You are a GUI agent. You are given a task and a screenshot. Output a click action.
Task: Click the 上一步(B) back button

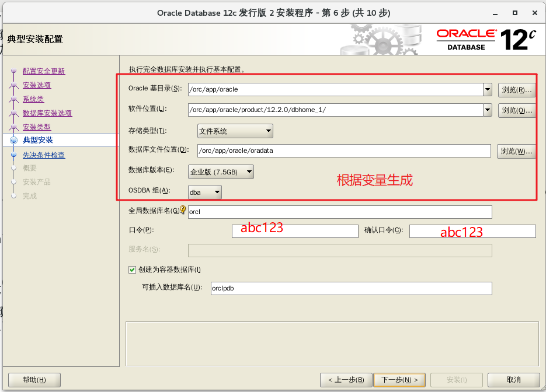point(346,380)
